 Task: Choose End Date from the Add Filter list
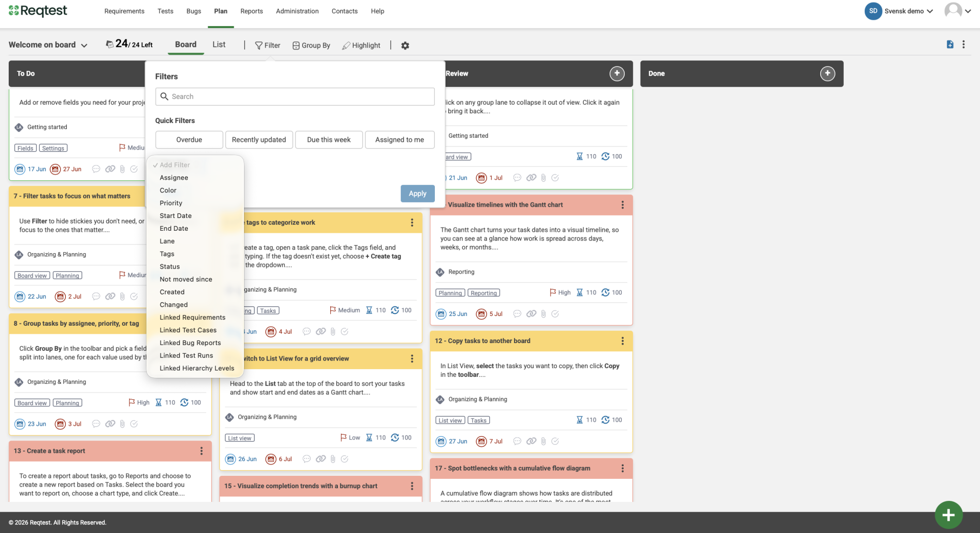pos(174,229)
